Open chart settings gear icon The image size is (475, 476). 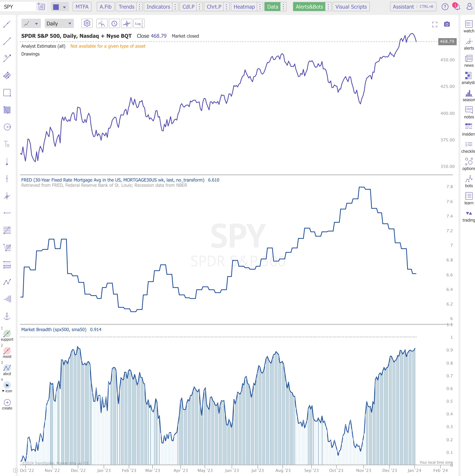coord(87,24)
